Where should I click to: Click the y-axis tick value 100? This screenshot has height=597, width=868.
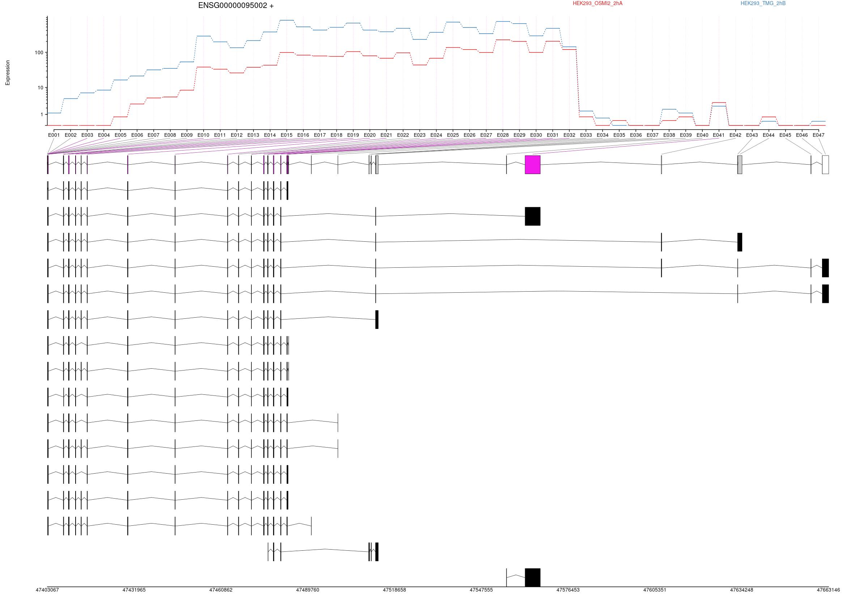pyautogui.click(x=39, y=53)
